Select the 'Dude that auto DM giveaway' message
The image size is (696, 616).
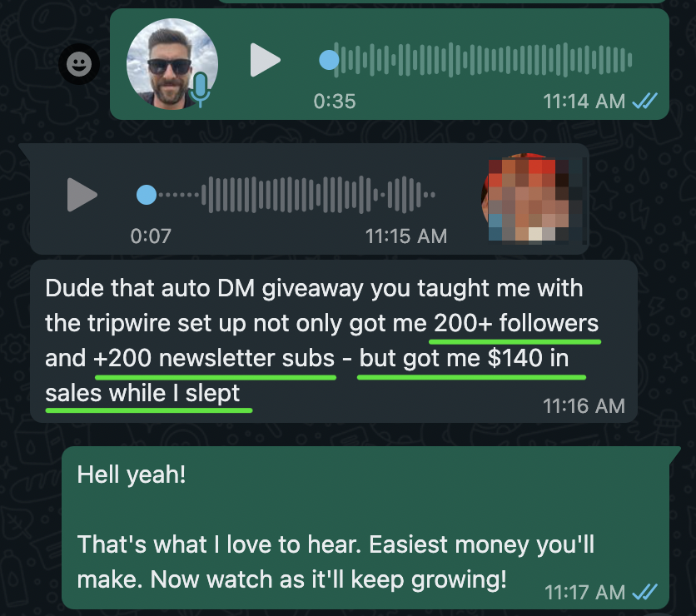coord(334,341)
